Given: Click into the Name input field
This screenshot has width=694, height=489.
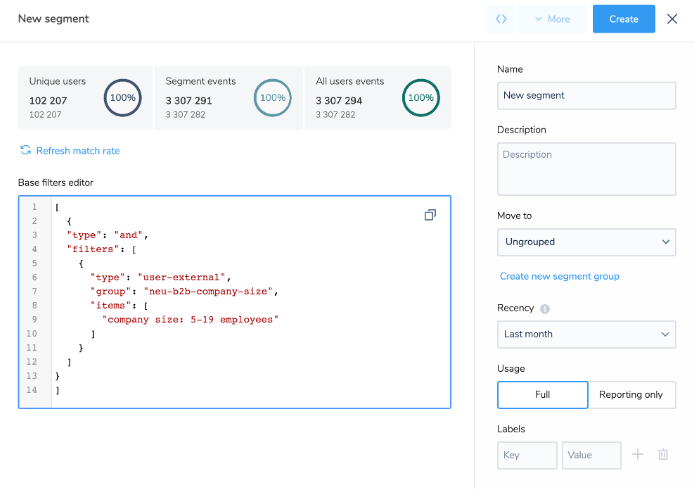Looking at the screenshot, I should pyautogui.click(x=586, y=96).
